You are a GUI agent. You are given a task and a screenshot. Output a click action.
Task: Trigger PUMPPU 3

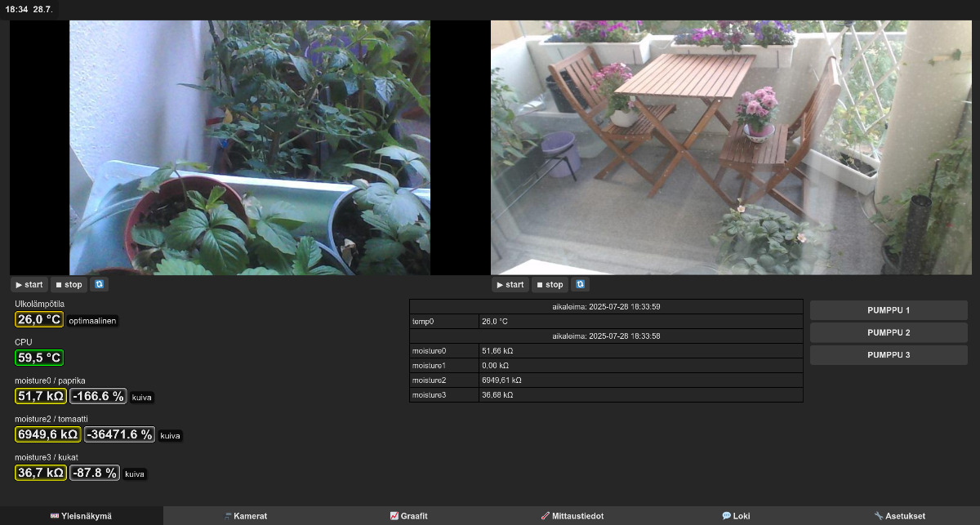(889, 355)
